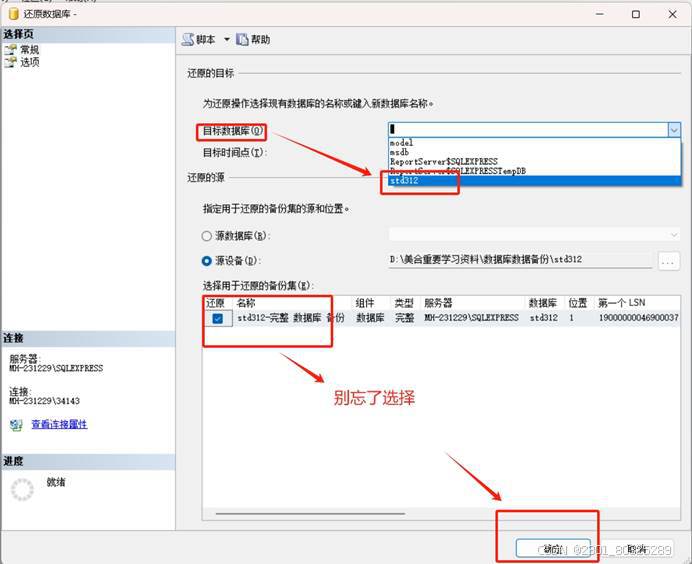Click the 位置 column header
The image size is (692, 564).
coord(577,303)
